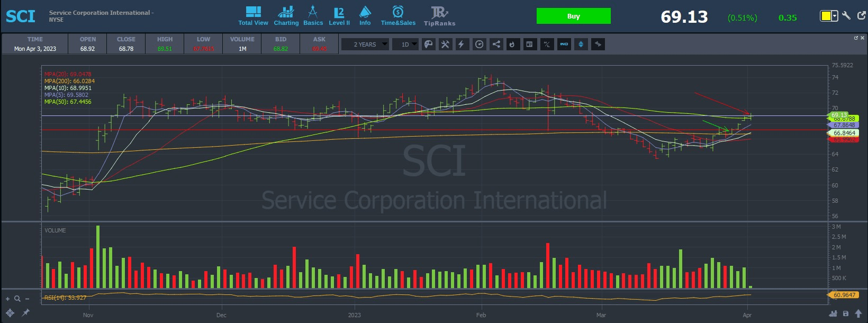868x323 pixels.
Task: Click the TIME column header
Action: pos(35,39)
